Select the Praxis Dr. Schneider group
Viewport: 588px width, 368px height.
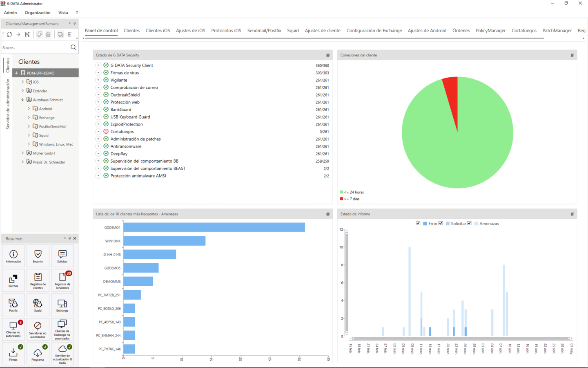click(49, 162)
